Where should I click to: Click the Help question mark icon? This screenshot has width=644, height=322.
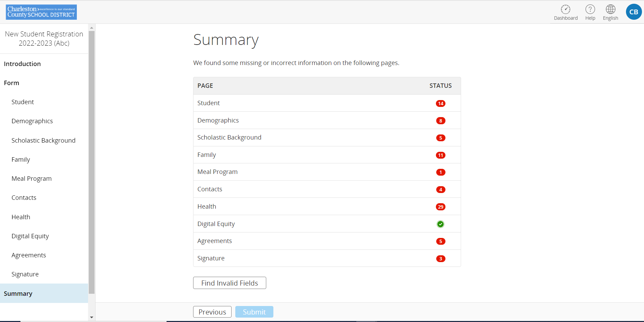pos(590,10)
